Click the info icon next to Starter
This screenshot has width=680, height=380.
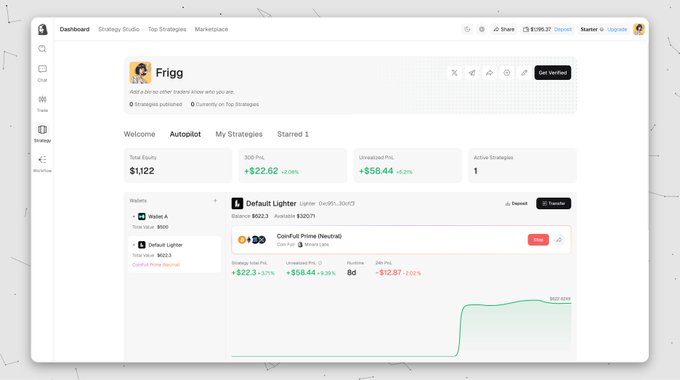[x=602, y=29]
